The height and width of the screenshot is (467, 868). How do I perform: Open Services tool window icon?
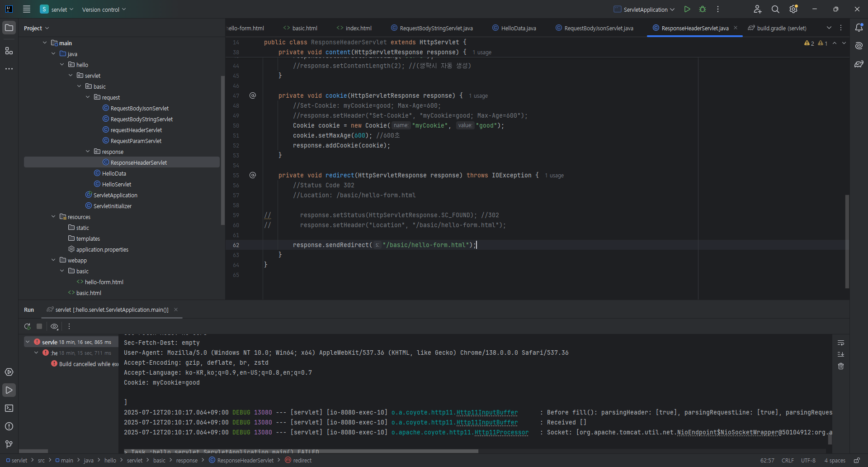[x=9, y=372]
